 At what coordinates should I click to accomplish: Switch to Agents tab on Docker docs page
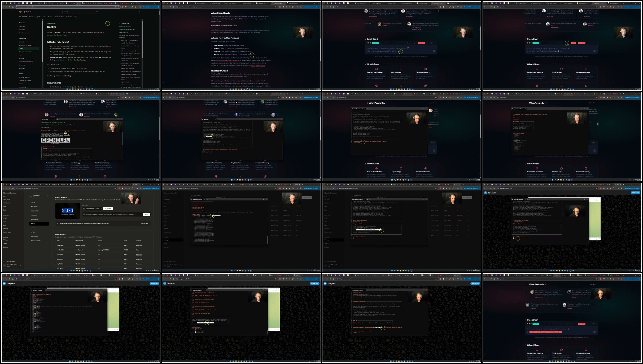(x=38, y=17)
